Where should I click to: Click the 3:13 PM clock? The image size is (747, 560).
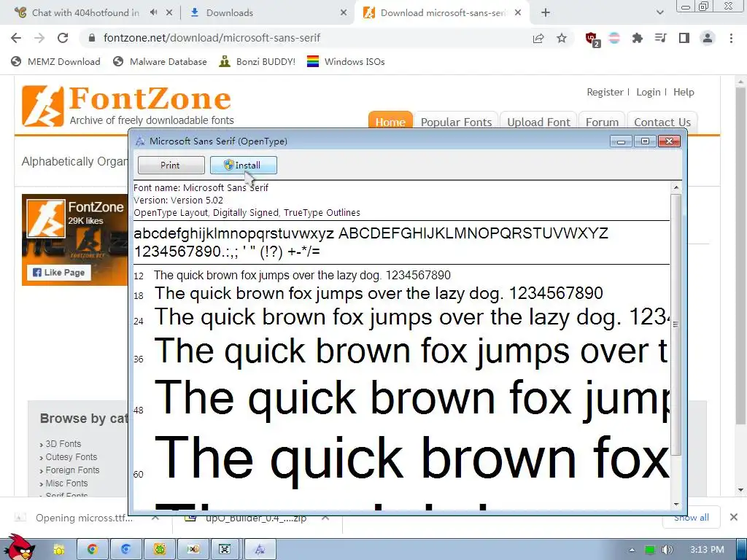[707, 550]
